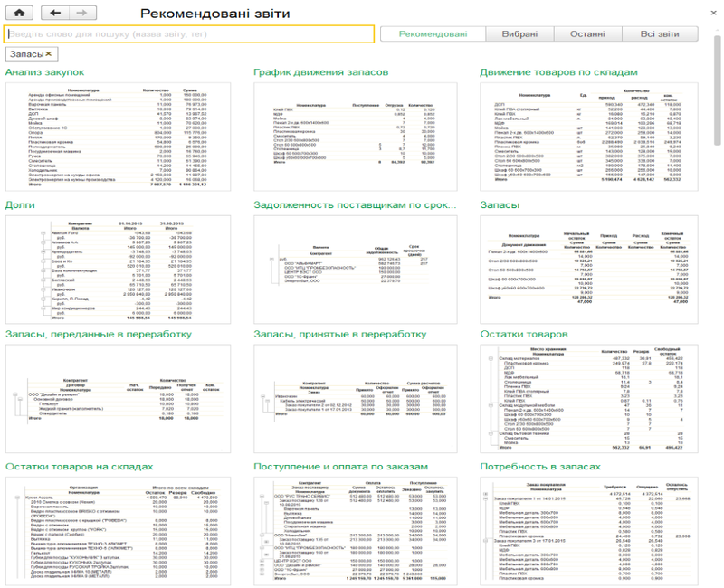Open the Анализ закупок report link
The height and width of the screenshot is (588, 724).
click(x=44, y=72)
